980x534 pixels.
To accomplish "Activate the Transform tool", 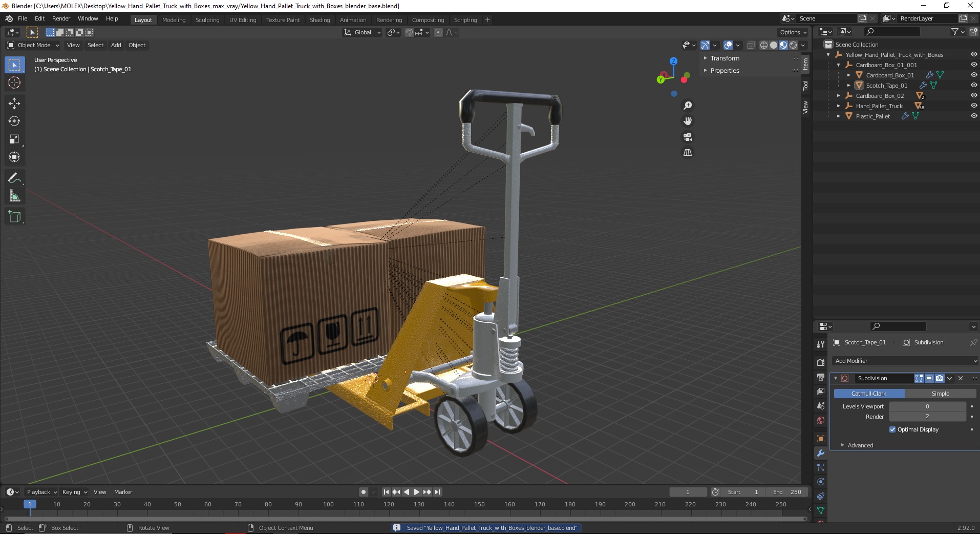I will (x=14, y=157).
